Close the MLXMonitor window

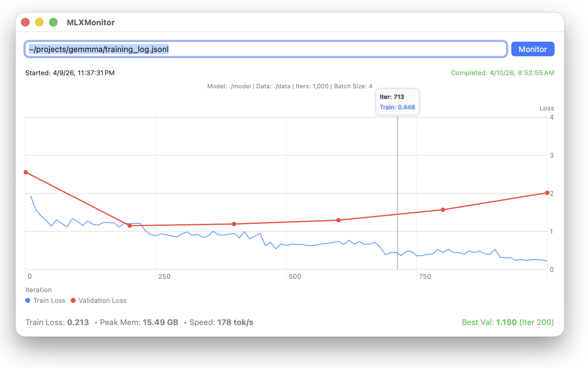(26, 22)
